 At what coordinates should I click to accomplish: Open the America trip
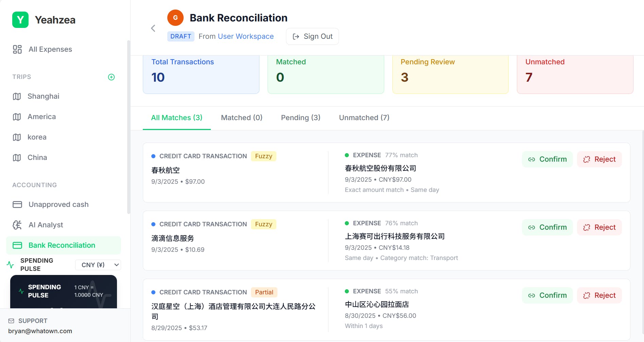64,117
